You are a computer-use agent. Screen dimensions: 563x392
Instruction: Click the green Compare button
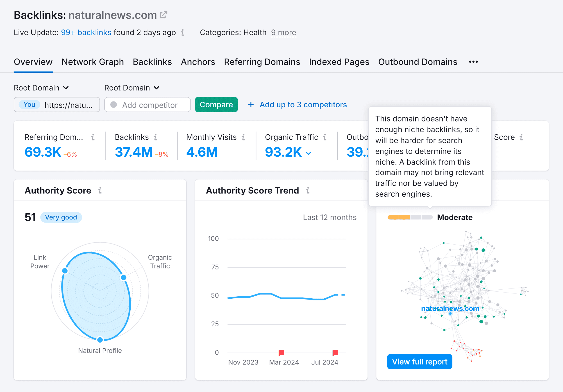216,105
